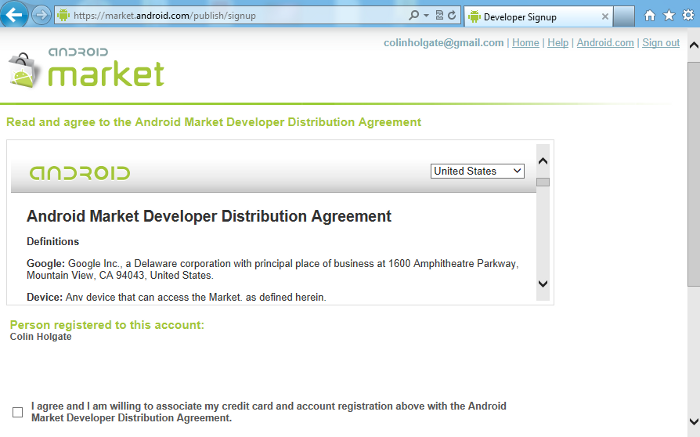Open the United States country dropdown
This screenshot has width=700, height=437.
(477, 171)
